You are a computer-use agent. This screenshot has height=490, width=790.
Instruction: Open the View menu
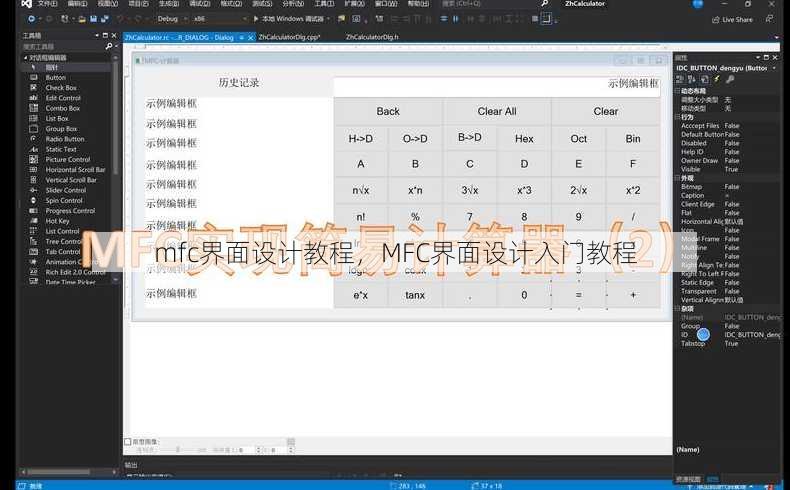[x=107, y=4]
